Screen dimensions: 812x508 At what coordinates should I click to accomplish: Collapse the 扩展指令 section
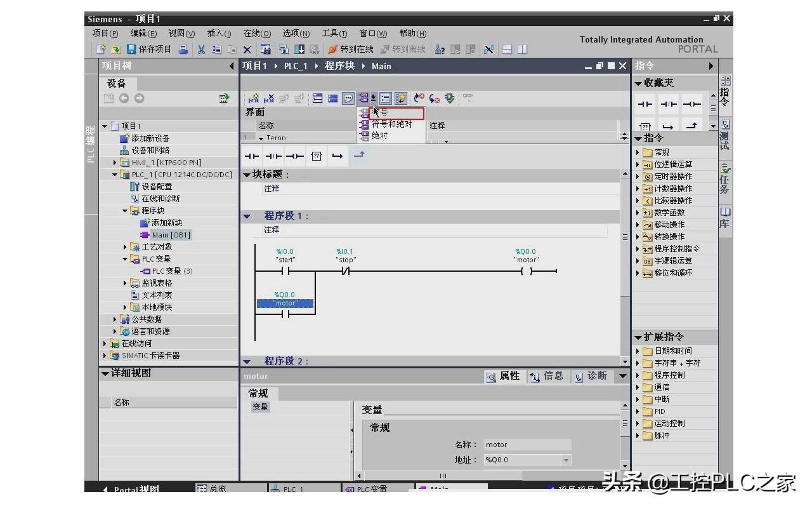click(639, 337)
